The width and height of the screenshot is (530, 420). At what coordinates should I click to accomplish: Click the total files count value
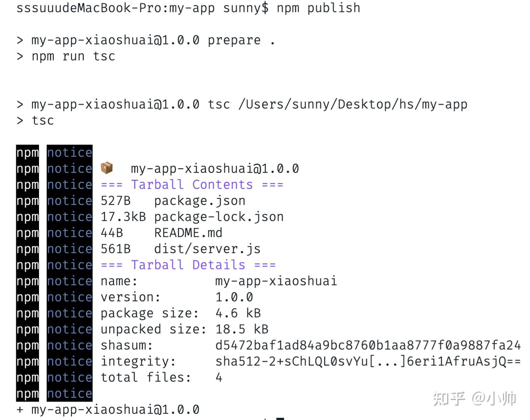[x=219, y=377]
